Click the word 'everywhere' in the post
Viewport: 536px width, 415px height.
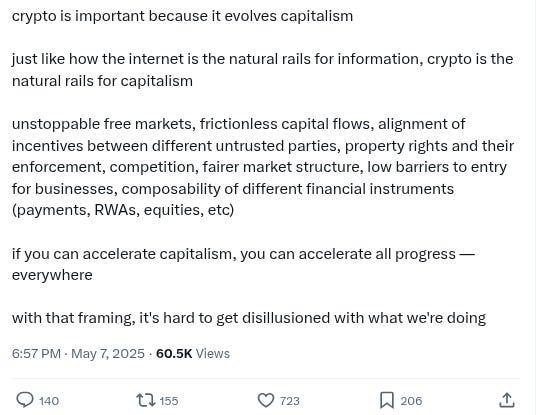coord(52,275)
